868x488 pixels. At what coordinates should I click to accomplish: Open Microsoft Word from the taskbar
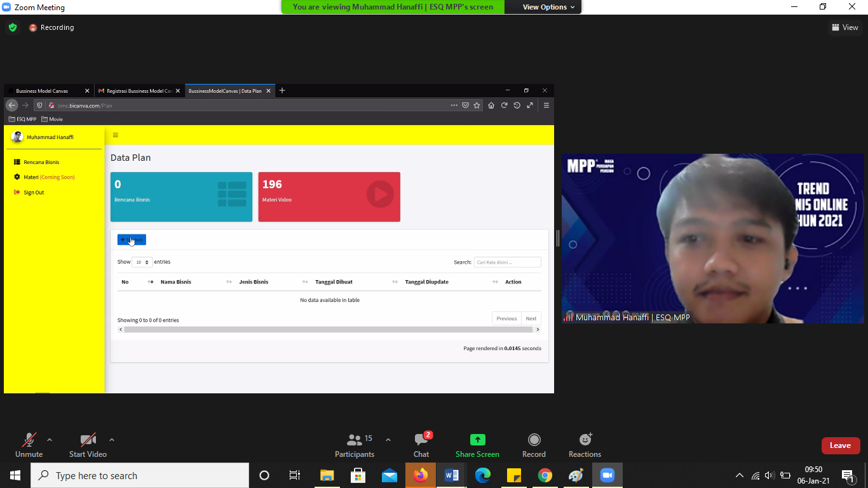click(x=451, y=475)
